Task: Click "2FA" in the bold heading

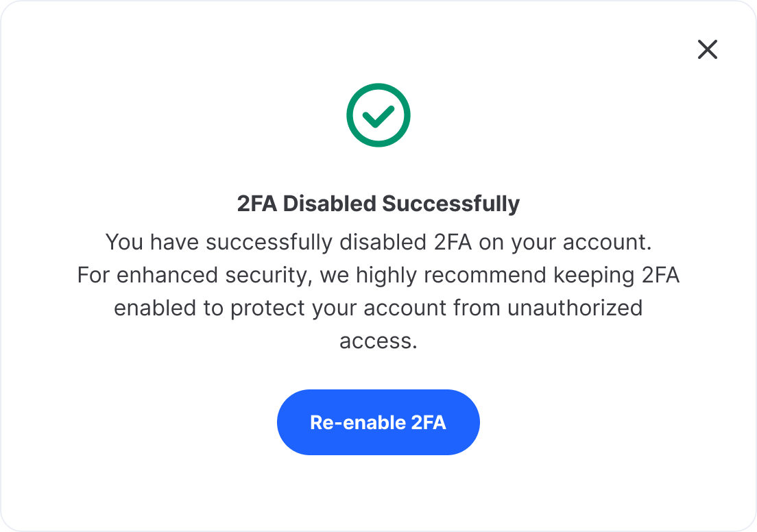Action: point(257,204)
